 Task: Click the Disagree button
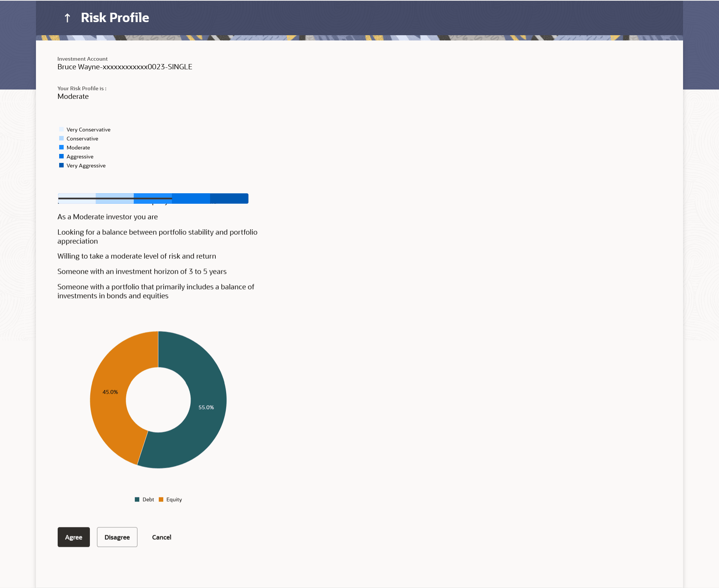117,537
